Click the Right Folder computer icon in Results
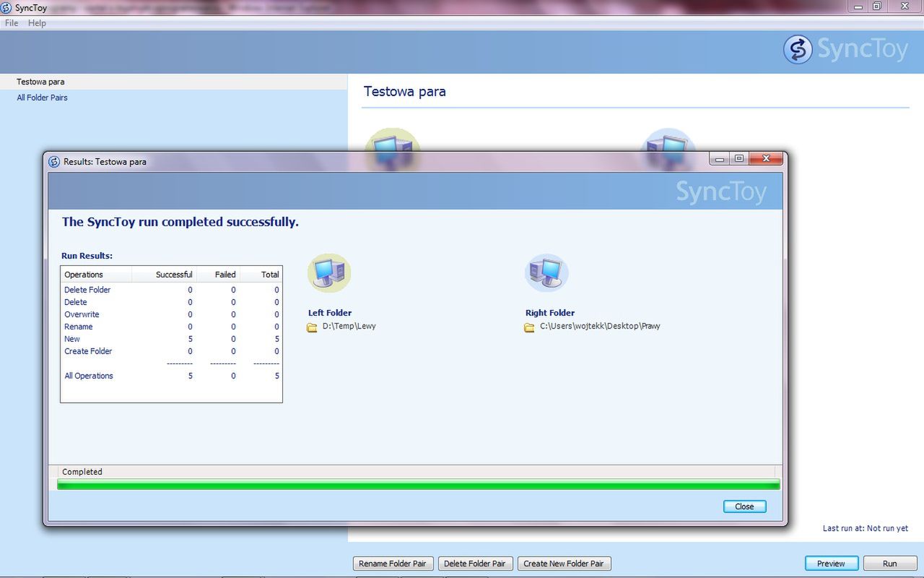This screenshot has height=578, width=924. [x=546, y=273]
